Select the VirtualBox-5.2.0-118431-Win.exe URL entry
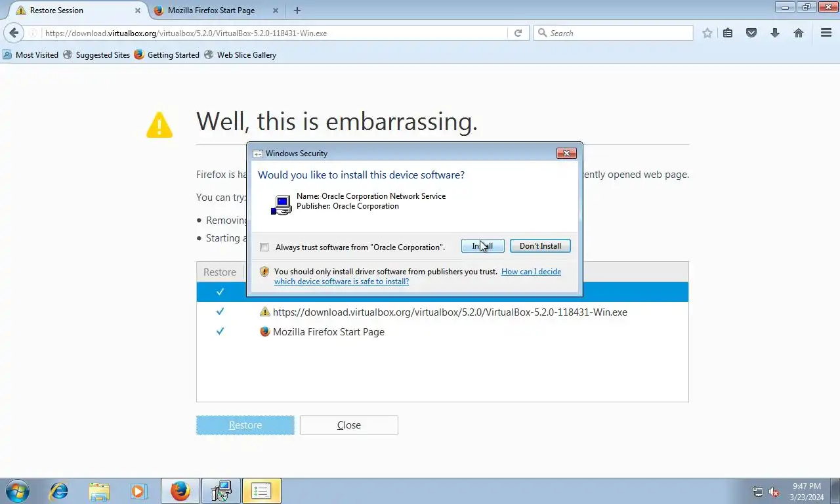This screenshot has height=504, width=840. (450, 312)
